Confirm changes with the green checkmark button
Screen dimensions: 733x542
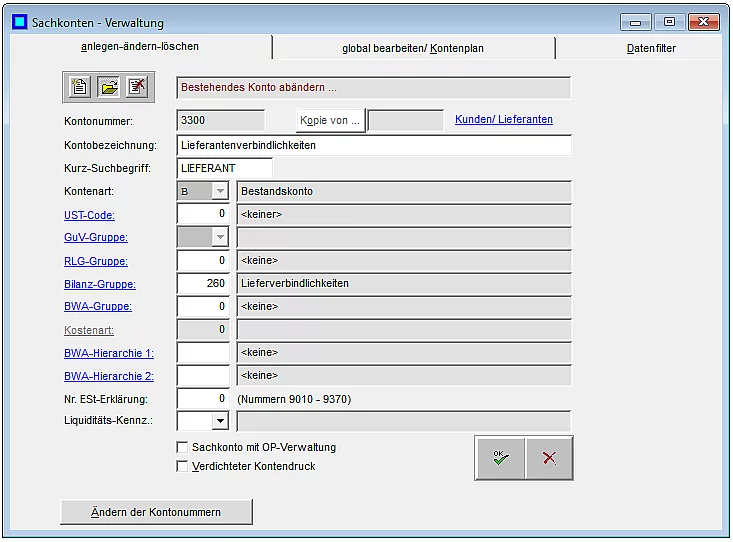pyautogui.click(x=500, y=457)
